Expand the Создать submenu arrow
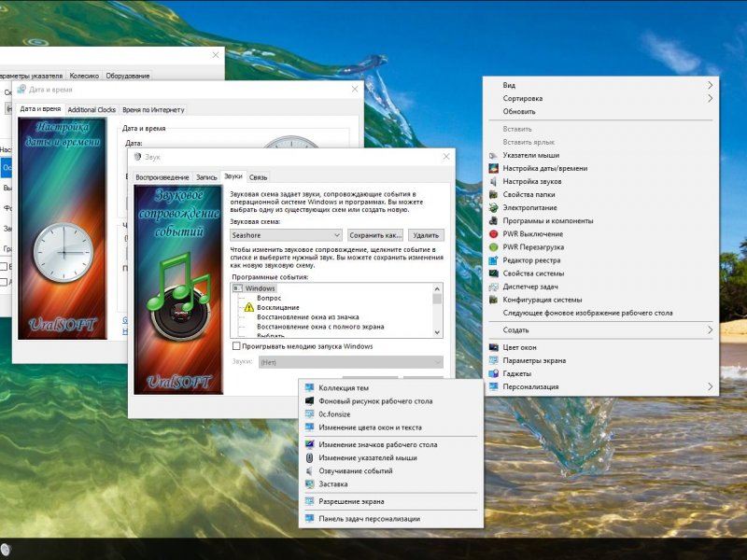The image size is (747, 560). point(710,330)
